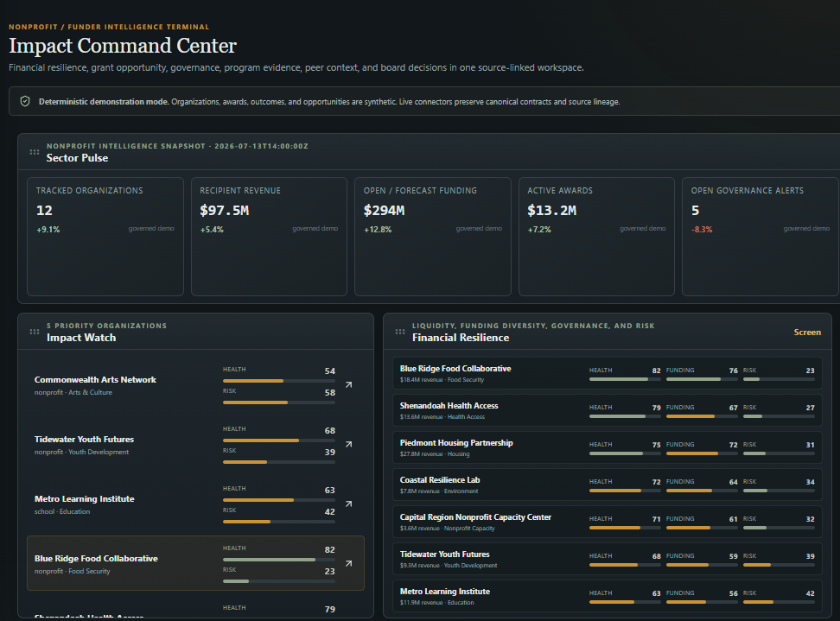Click the $97.5M recipient revenue value

(225, 211)
